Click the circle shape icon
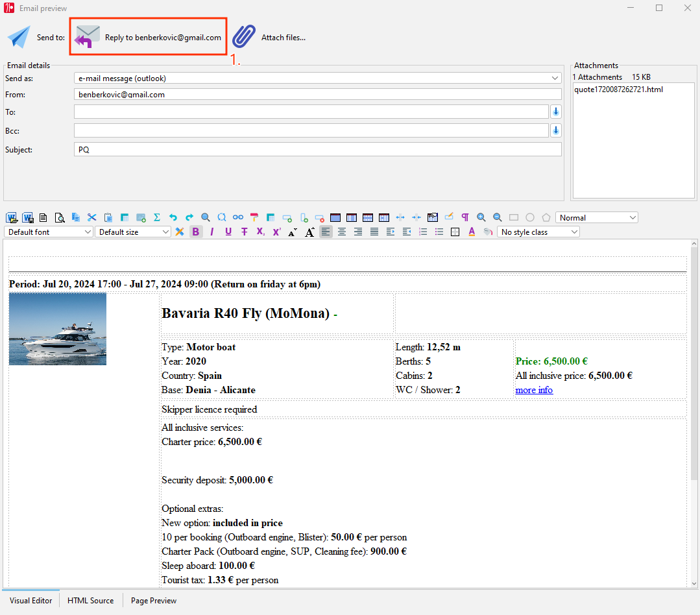Image resolution: width=700 pixels, height=615 pixels. pos(530,217)
